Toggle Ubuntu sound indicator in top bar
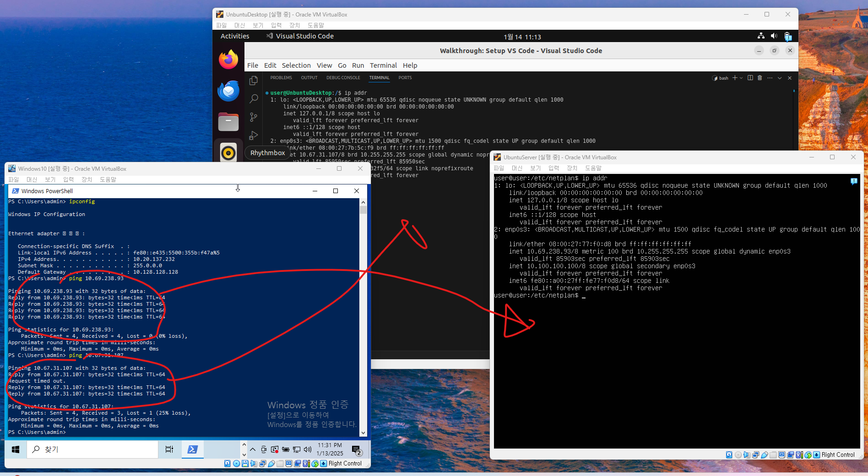 pos(774,36)
